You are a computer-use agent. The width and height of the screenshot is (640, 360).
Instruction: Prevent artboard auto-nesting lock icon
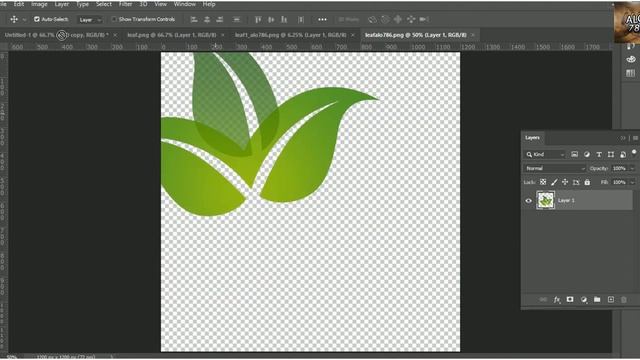coord(576,182)
